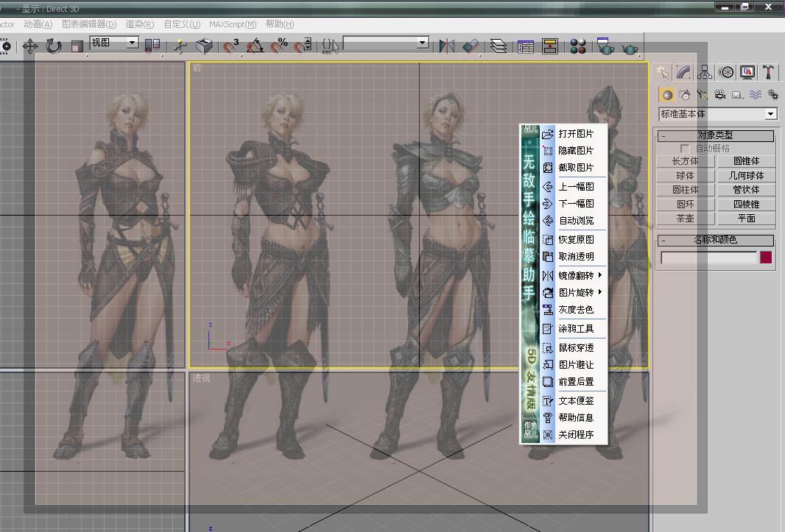This screenshot has width=785, height=532.
Task: Open the Render Scene teapot dialog icon
Action: (605, 46)
